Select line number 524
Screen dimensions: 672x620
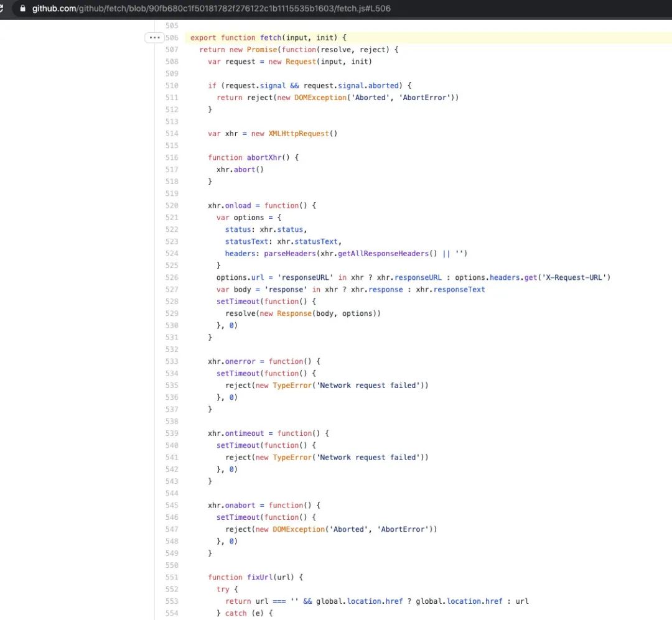(172, 254)
